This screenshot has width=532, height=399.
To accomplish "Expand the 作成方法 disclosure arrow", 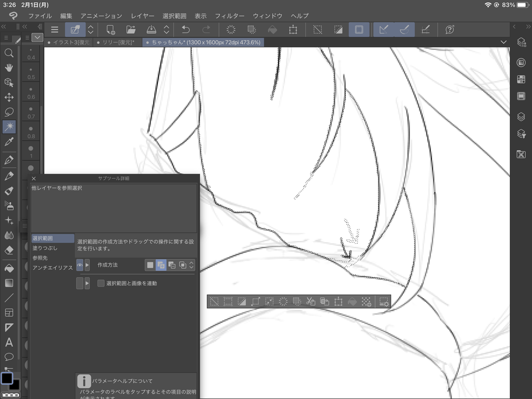I will click(87, 265).
